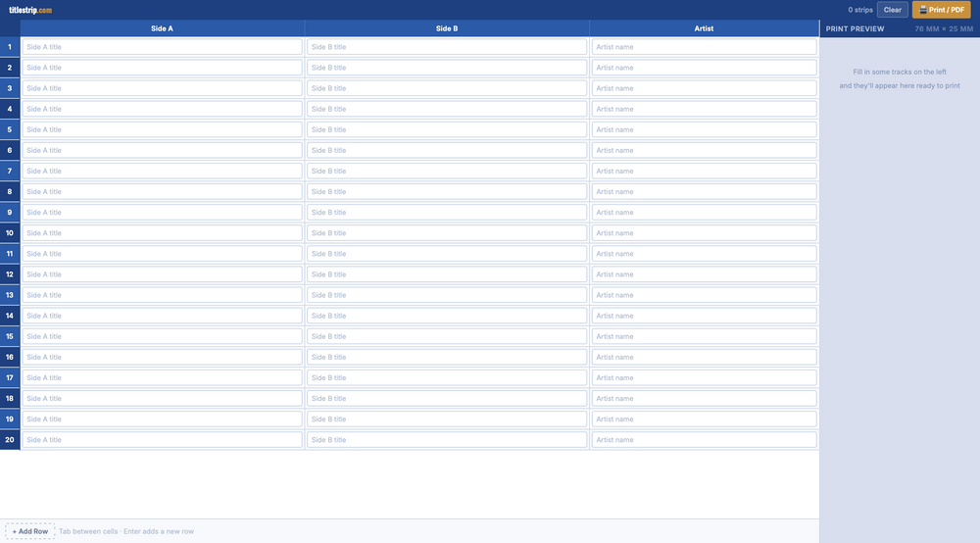Focus Artist name field in row 14
The image size is (980, 543).
coord(704,315)
